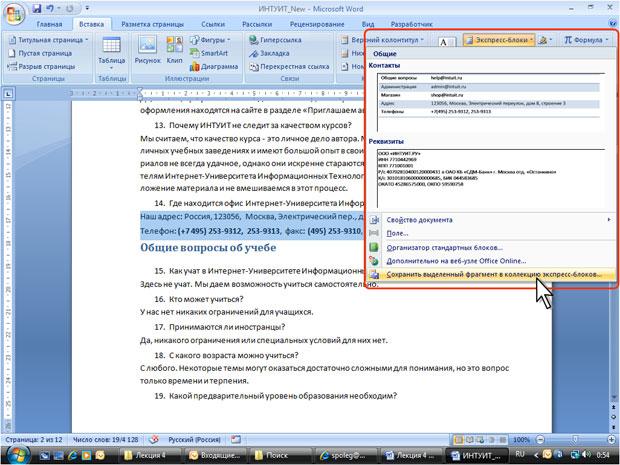Save selection to Quick Parts gallery

490,274
